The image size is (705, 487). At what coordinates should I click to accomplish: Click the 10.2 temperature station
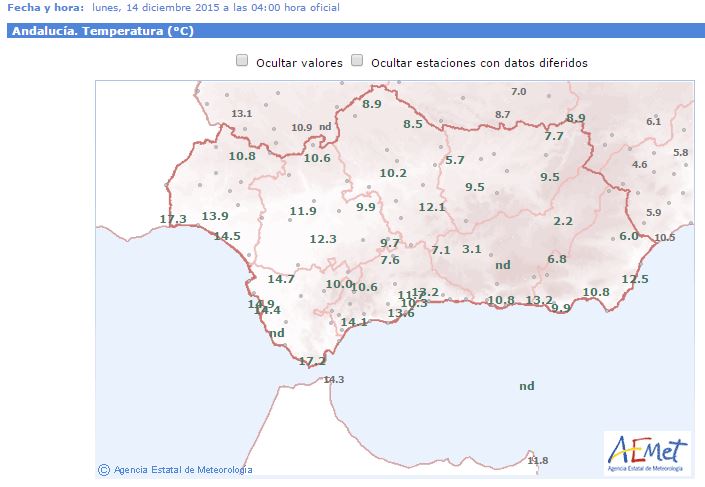pos(393,173)
